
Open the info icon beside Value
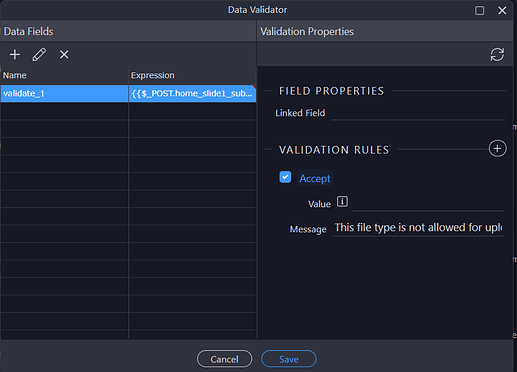click(x=342, y=201)
